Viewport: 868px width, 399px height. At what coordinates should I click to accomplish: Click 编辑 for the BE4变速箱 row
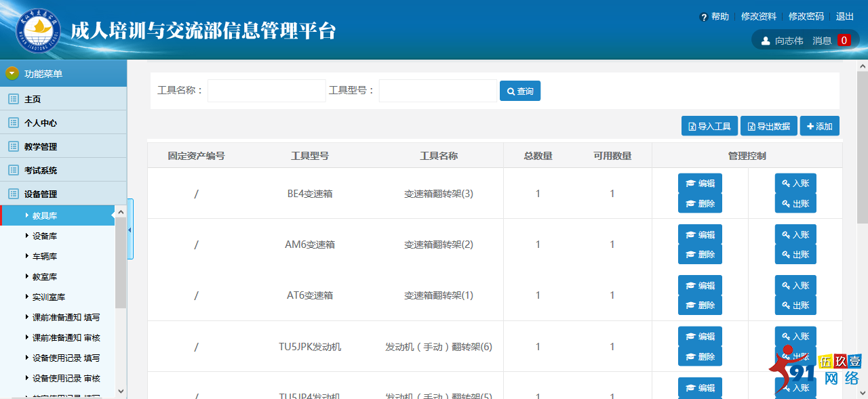point(700,184)
